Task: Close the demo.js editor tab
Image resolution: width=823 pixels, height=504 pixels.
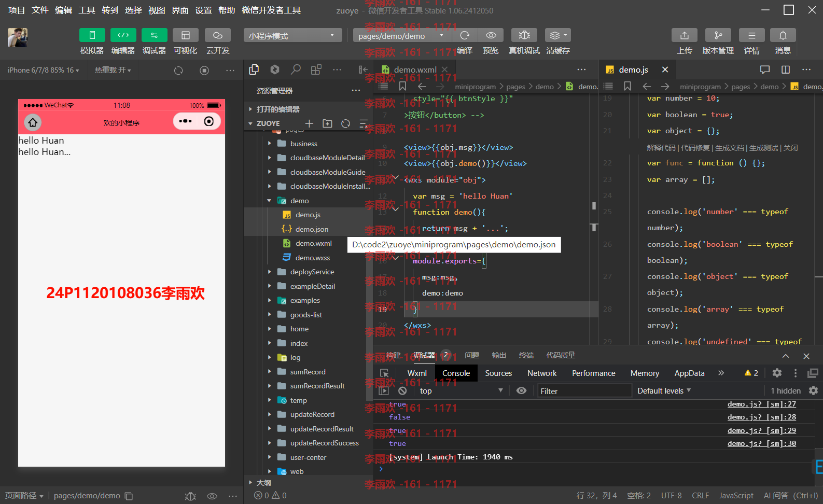Action: click(x=665, y=69)
